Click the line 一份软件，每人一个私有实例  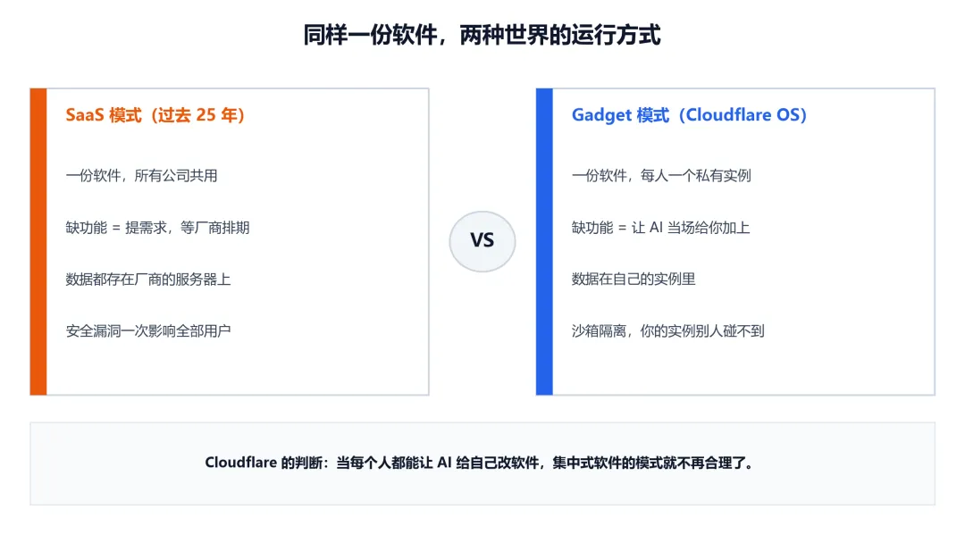[x=661, y=175]
